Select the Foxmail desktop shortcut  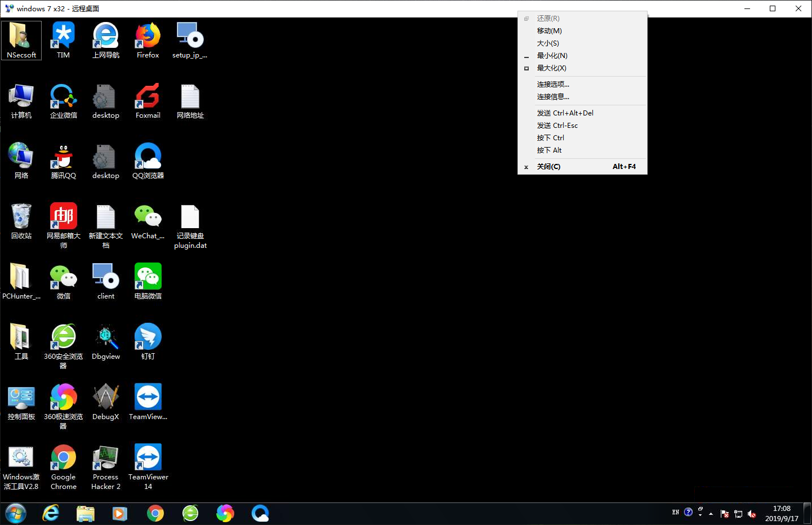point(148,101)
